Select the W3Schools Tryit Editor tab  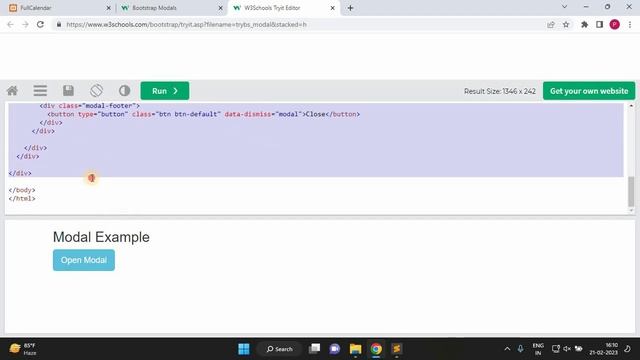coord(282,8)
